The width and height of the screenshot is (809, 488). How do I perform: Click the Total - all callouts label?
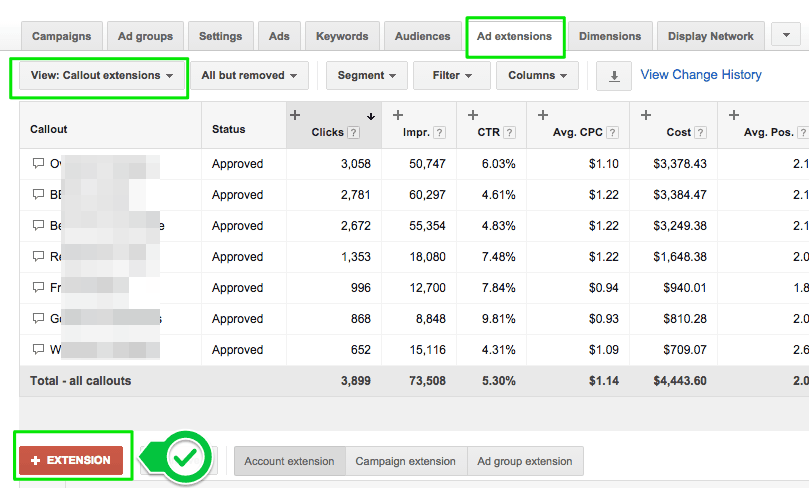pyautogui.click(x=80, y=381)
